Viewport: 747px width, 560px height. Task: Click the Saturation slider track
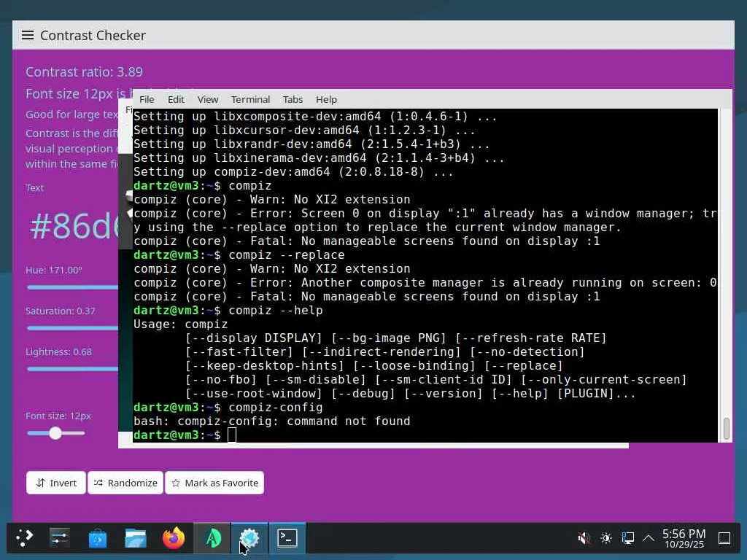[73, 328]
